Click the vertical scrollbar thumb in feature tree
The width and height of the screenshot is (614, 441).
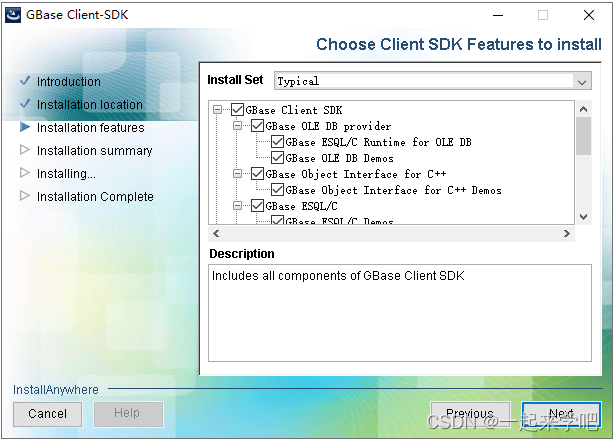(x=583, y=136)
